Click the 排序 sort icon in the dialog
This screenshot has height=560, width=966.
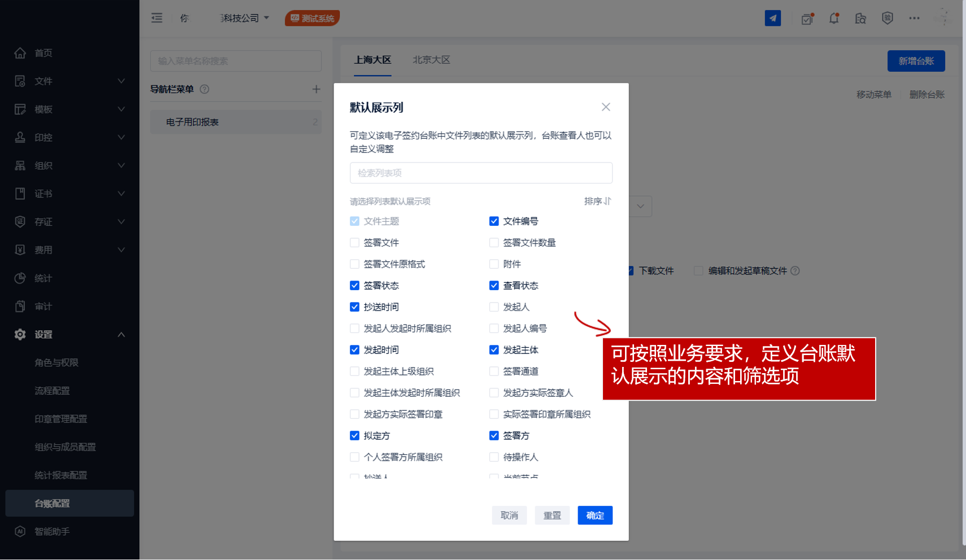[607, 202]
